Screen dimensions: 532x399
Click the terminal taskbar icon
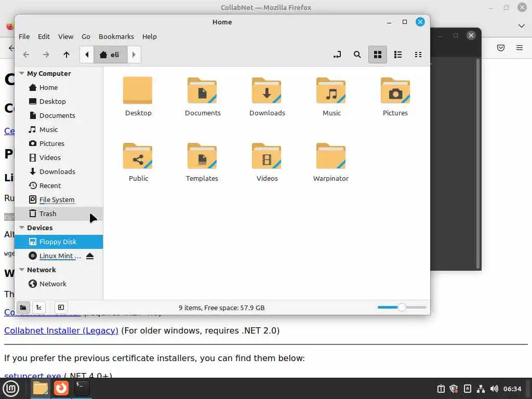[x=82, y=389]
